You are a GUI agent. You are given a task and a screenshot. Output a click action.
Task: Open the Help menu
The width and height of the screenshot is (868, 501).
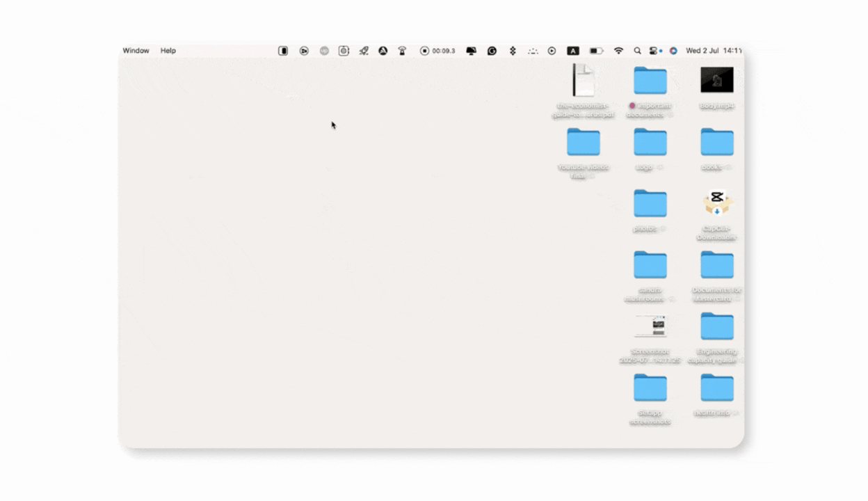coord(168,51)
